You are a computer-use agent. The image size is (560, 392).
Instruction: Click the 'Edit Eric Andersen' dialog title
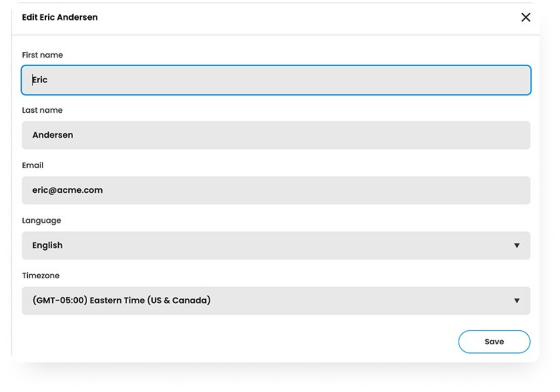tap(60, 18)
